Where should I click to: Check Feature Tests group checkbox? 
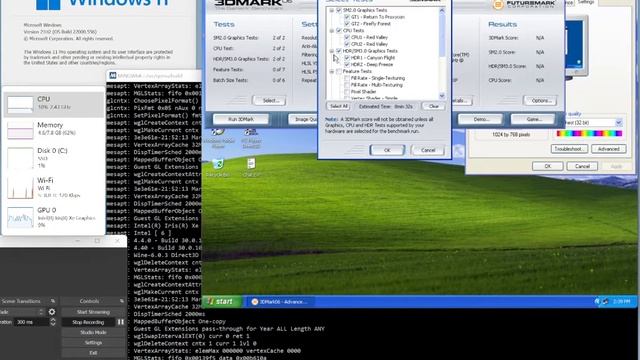point(339,71)
